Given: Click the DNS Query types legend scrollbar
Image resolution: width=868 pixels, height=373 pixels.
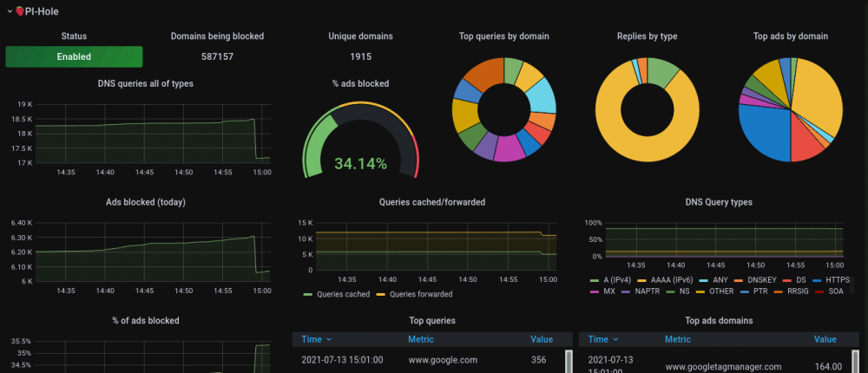Looking at the screenshot, I should click(x=852, y=285).
